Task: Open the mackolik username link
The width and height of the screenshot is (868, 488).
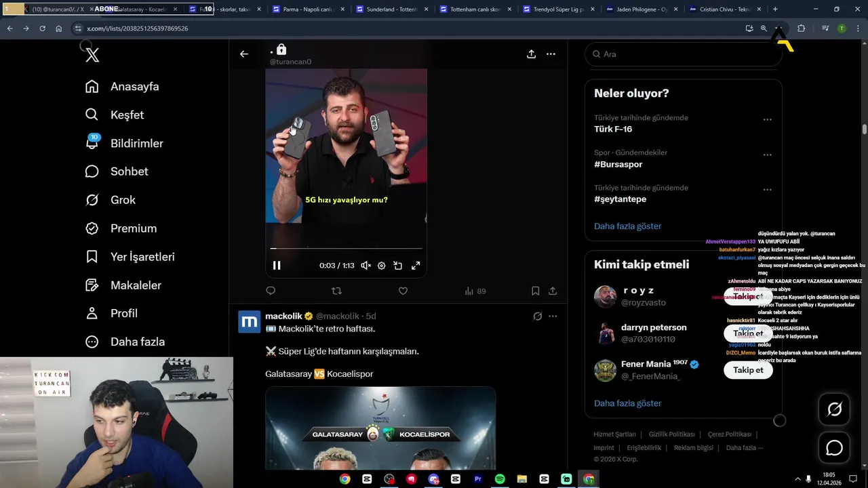Action: 337,316
